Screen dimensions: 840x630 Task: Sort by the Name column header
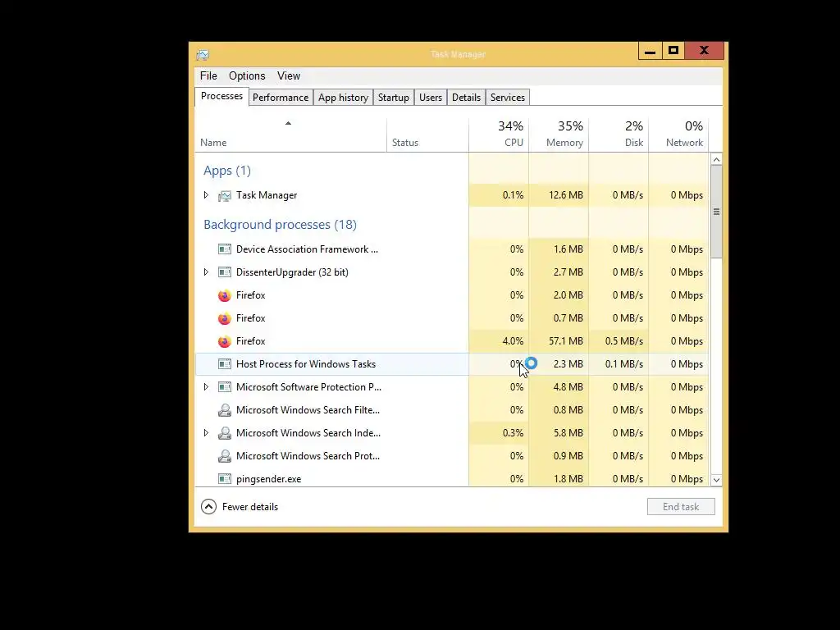click(290, 135)
